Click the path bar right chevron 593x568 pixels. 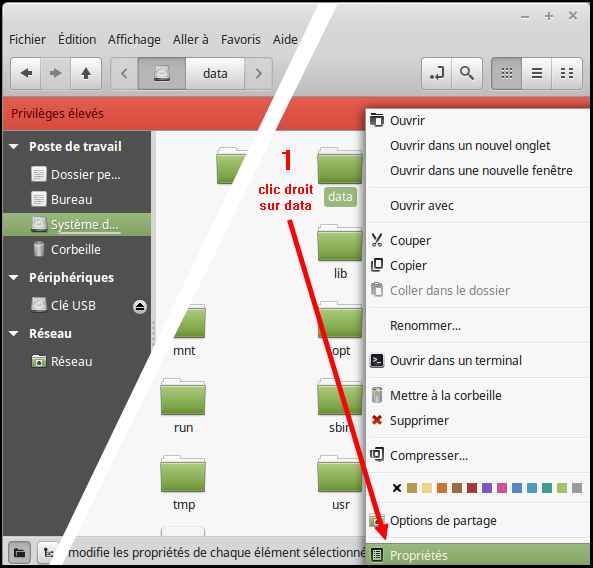point(258,73)
